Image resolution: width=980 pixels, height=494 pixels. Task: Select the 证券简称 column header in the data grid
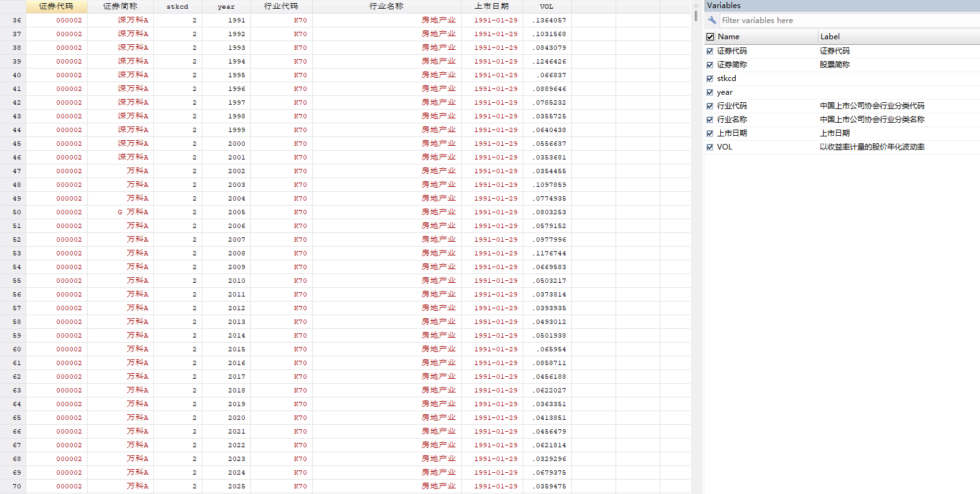click(x=120, y=6)
